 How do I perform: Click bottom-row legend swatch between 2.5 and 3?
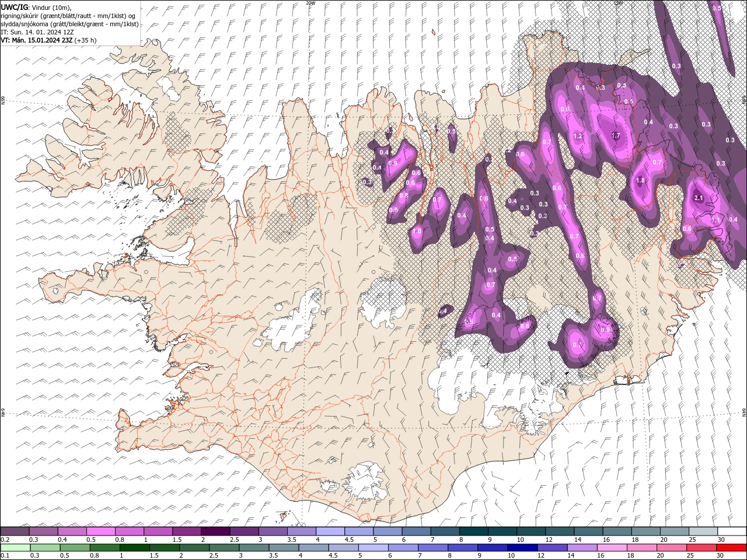[224, 548]
